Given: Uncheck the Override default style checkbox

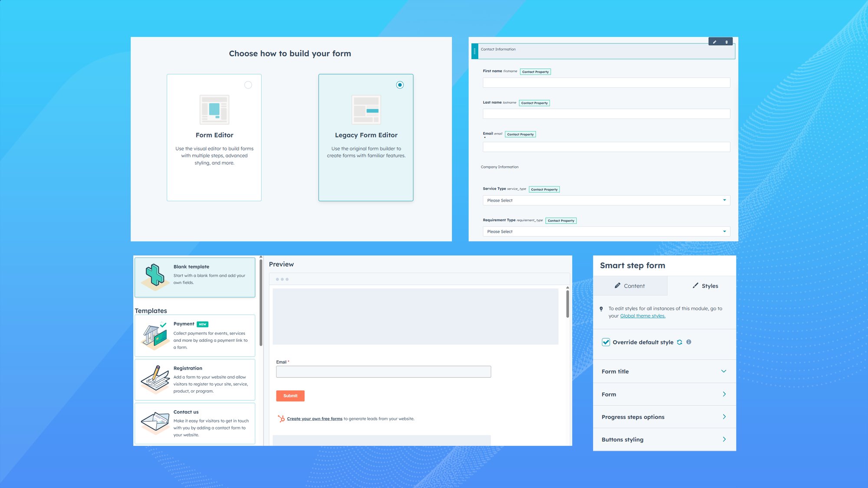Looking at the screenshot, I should [x=606, y=342].
